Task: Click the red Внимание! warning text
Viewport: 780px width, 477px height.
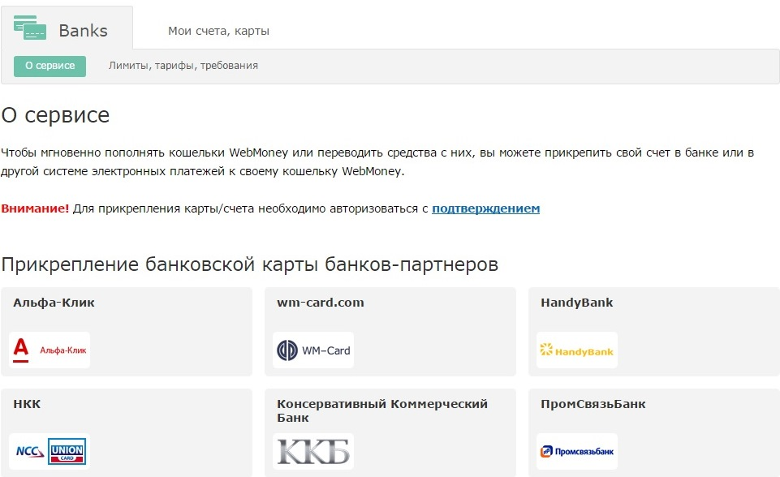Action: coord(35,208)
